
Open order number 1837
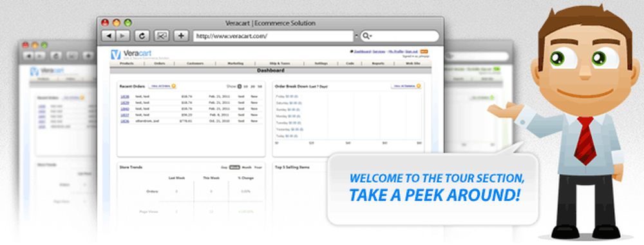[x=125, y=115]
